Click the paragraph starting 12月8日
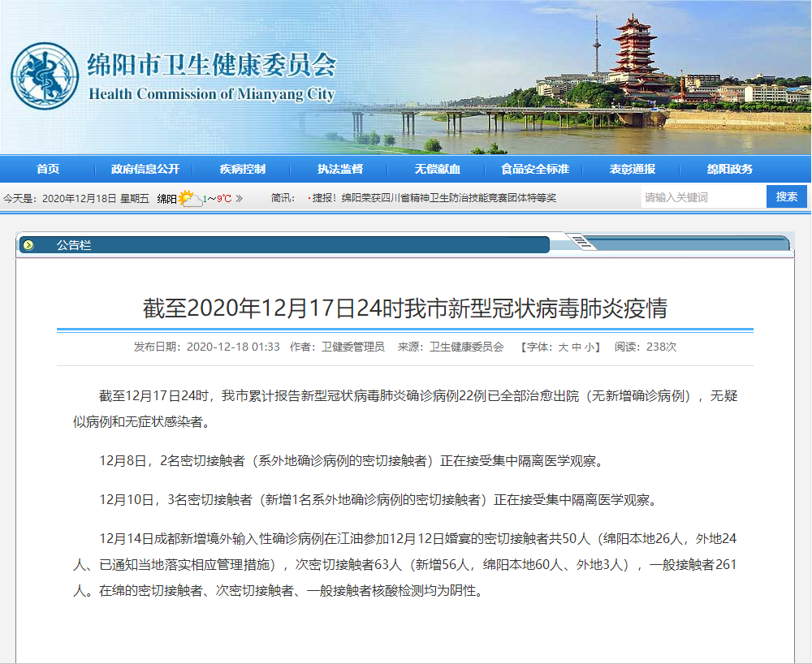 coord(352,460)
